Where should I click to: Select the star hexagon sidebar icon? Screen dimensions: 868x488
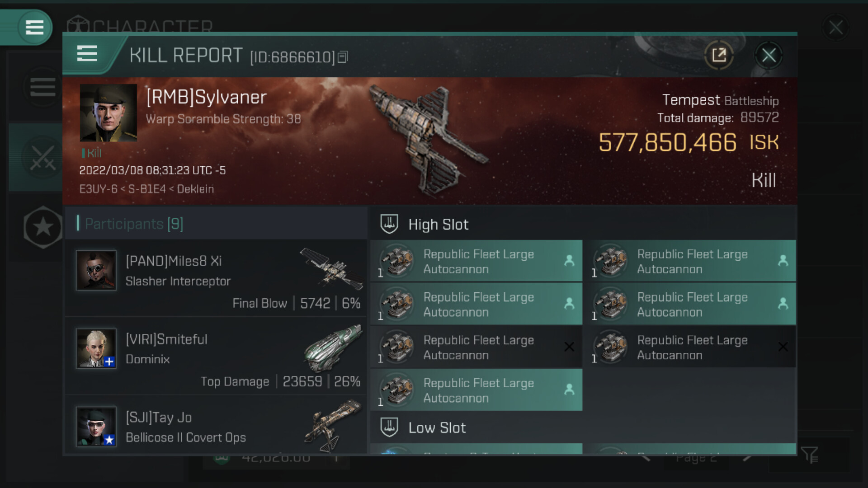pyautogui.click(x=43, y=227)
